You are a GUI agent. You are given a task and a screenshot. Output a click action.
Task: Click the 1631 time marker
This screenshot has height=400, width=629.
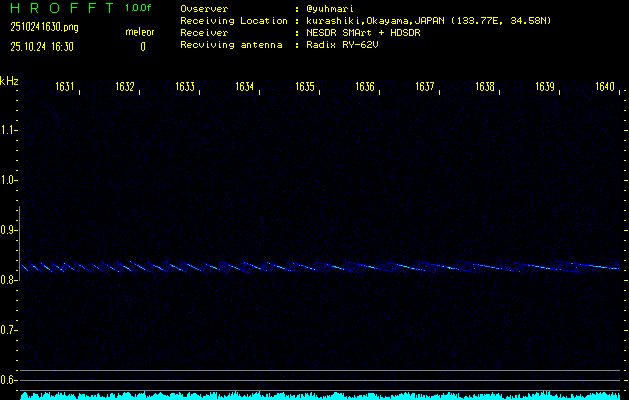(x=65, y=87)
